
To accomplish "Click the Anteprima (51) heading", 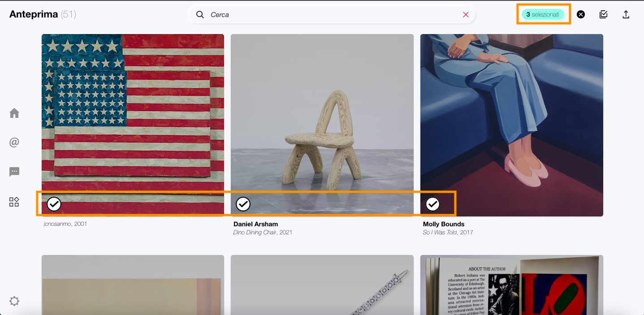I will click(x=43, y=14).
